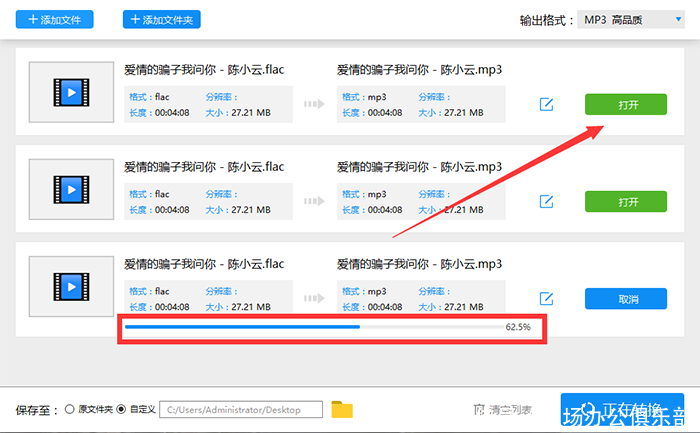
Task: Open the second converted file with 打开
Action: click(626, 202)
